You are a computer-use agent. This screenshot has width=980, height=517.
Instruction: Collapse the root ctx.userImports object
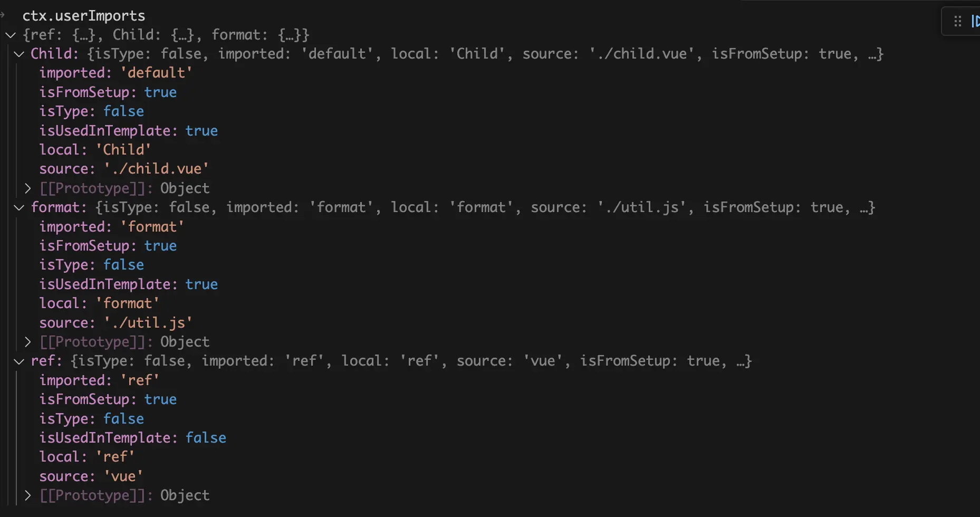[x=11, y=35]
